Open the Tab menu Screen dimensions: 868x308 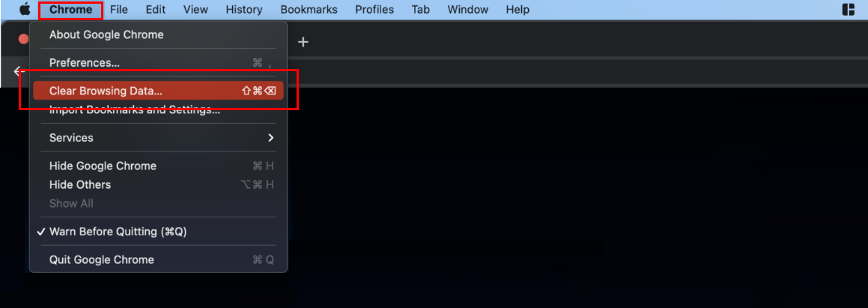click(421, 10)
